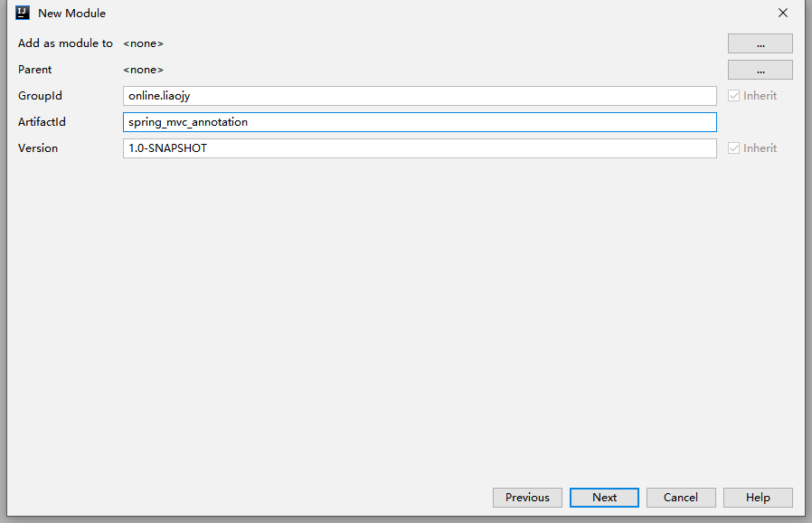Click the Parent label
This screenshot has height=523, width=812.
pyautogui.click(x=34, y=70)
